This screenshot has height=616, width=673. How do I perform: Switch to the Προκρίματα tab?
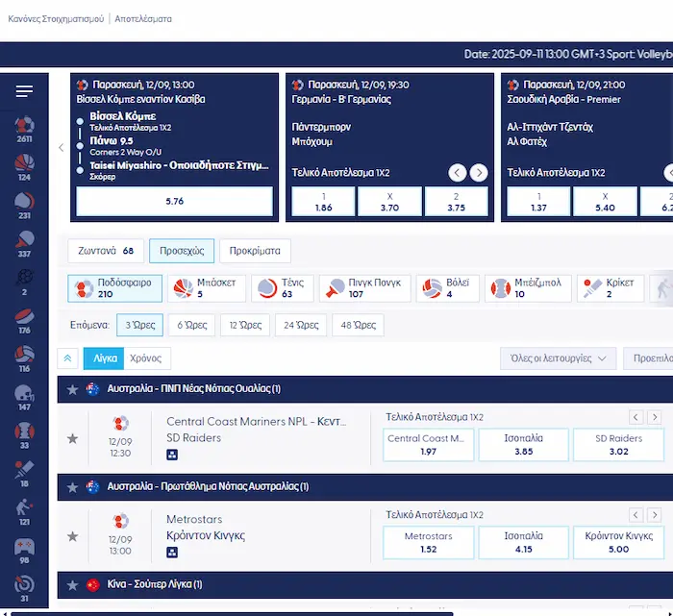pos(255,251)
